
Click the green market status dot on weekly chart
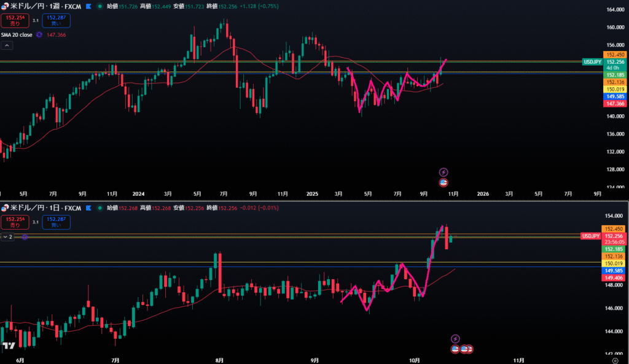click(x=100, y=6)
